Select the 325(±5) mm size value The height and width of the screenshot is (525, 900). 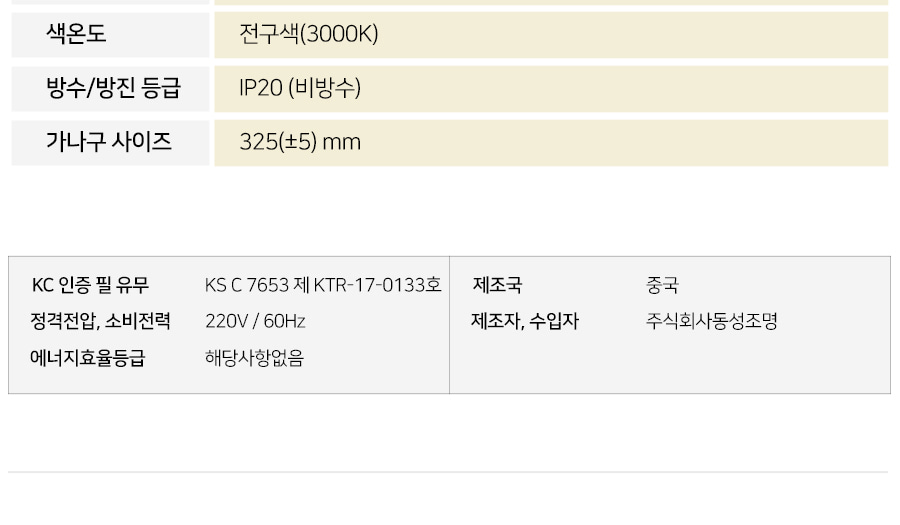pyautogui.click(x=300, y=142)
